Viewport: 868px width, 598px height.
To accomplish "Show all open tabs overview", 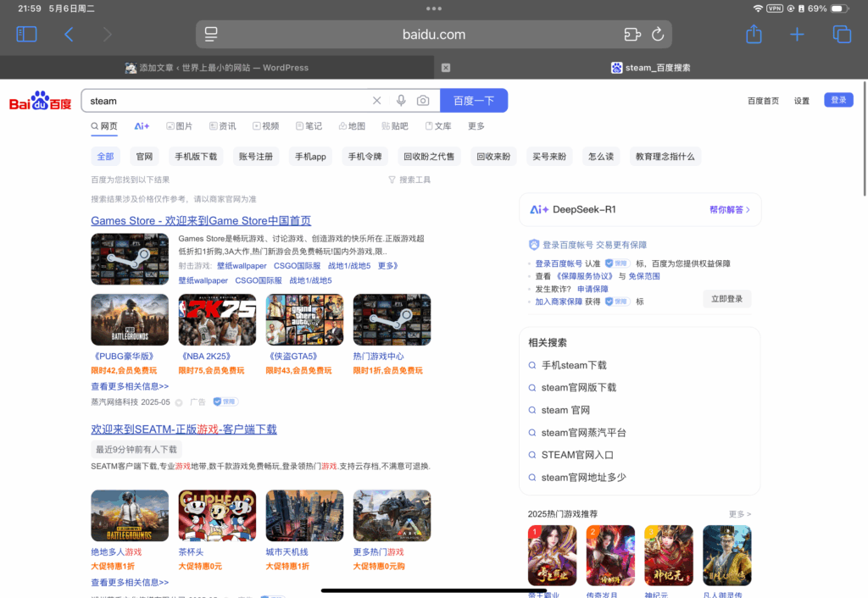I will point(842,34).
